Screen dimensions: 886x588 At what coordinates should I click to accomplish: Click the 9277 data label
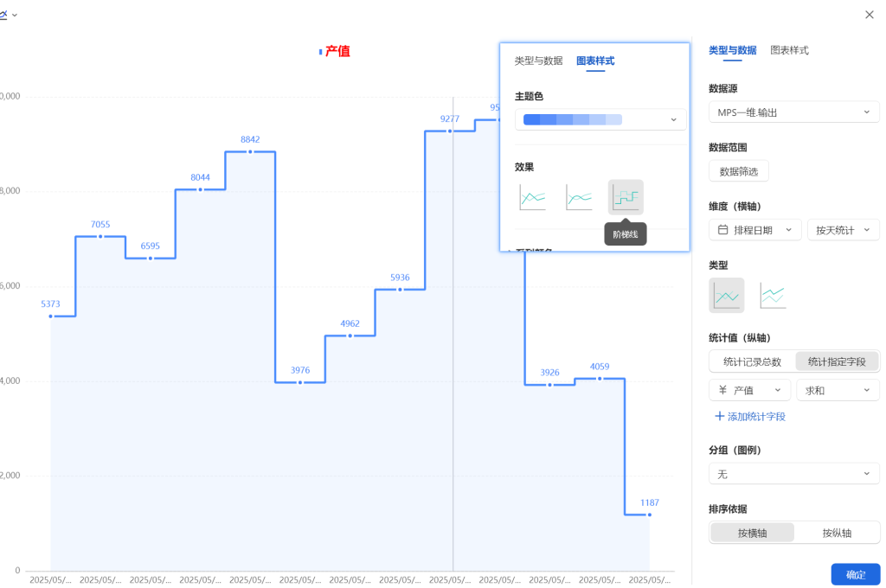pos(450,118)
